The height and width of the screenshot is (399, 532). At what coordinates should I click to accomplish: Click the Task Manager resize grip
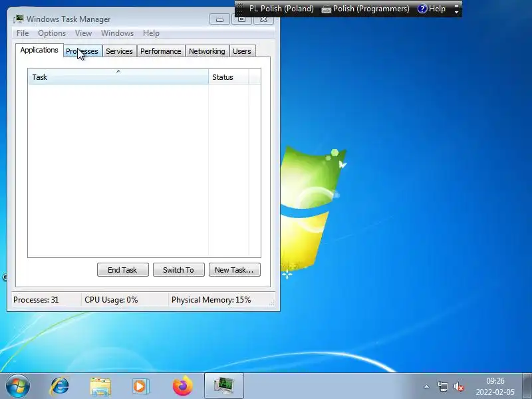(x=272, y=303)
